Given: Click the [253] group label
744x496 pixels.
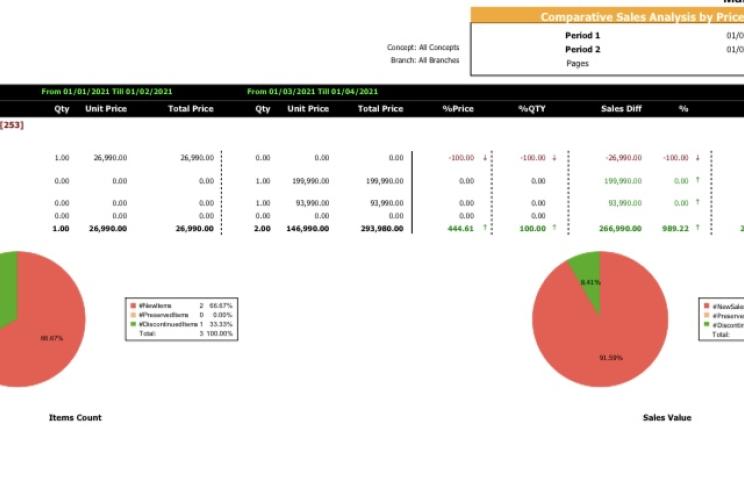Looking at the screenshot, I should (12, 125).
